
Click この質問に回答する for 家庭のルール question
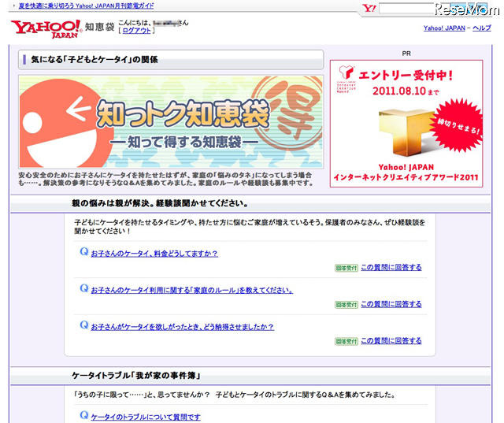tap(391, 304)
